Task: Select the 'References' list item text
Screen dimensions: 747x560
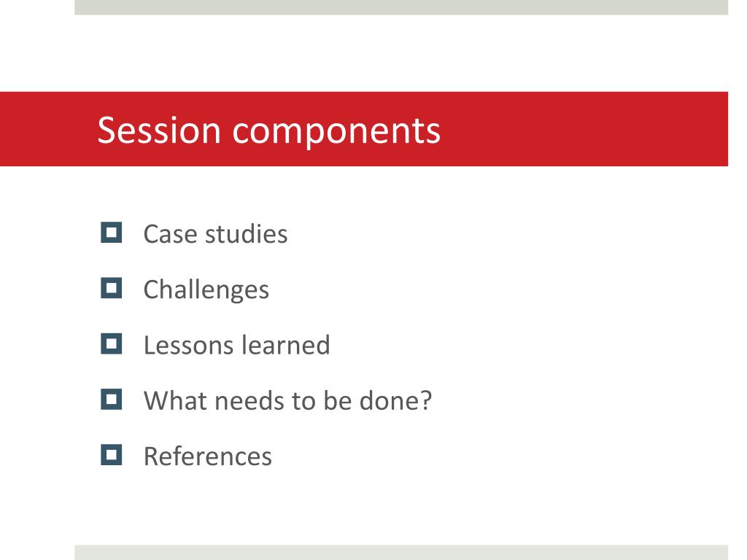Action: (x=208, y=456)
